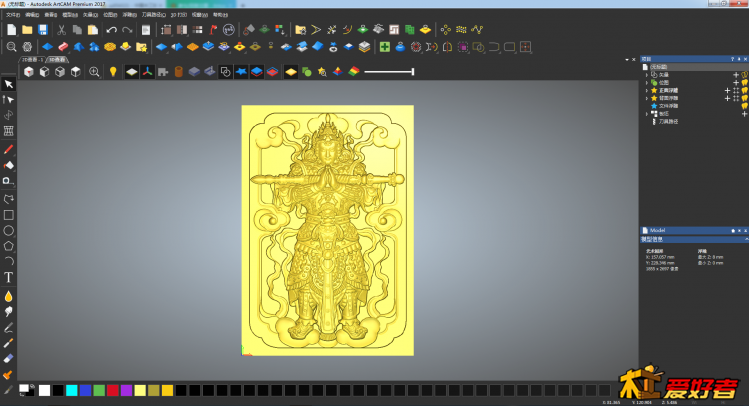749x406 pixels.
Task: Select the circle drawing tool
Action: point(9,231)
